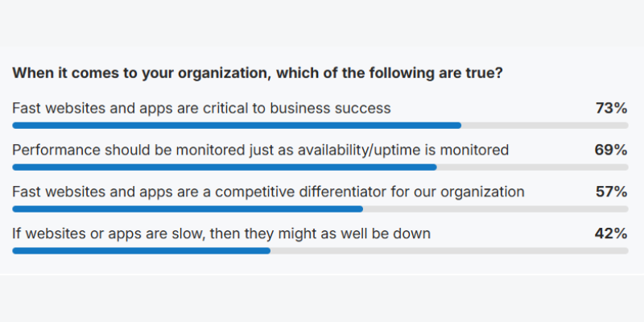644x322 pixels.
Task: Click the blue filled bar for 73%
Action: coord(237,126)
